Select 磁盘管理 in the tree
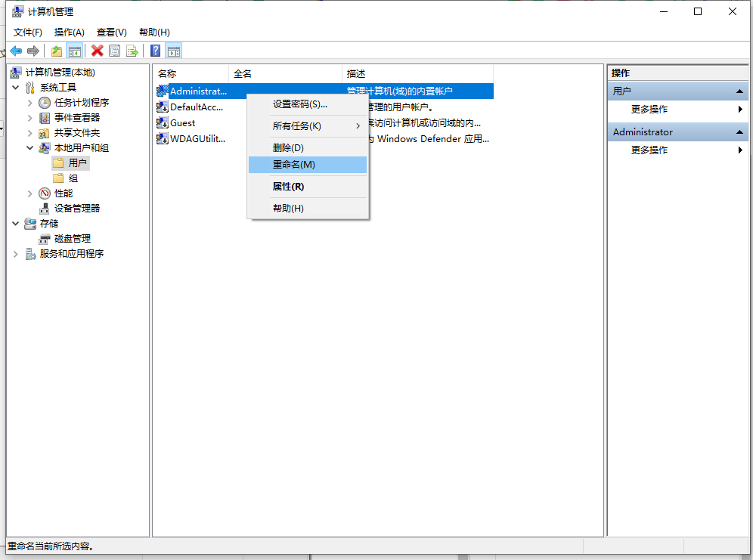Image resolution: width=753 pixels, height=560 pixels. tap(73, 239)
